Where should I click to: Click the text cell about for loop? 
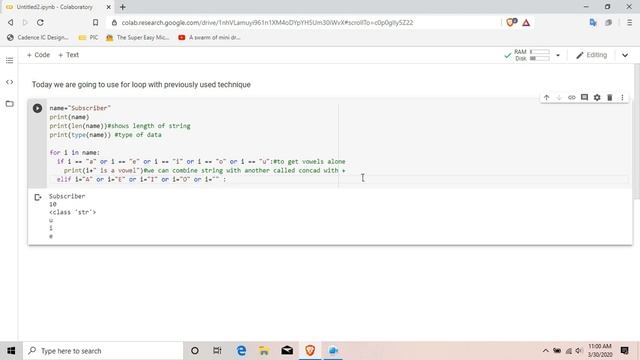(x=141, y=84)
